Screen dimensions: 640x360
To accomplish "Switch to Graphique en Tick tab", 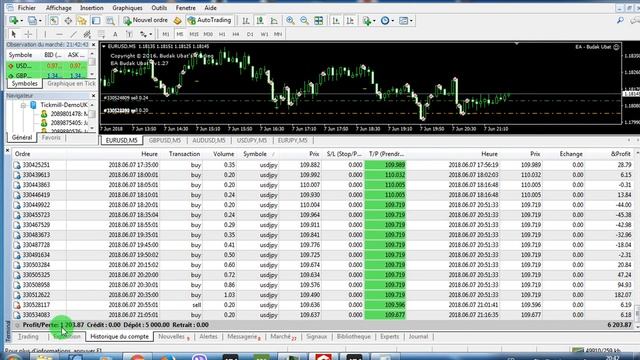I will [x=71, y=84].
